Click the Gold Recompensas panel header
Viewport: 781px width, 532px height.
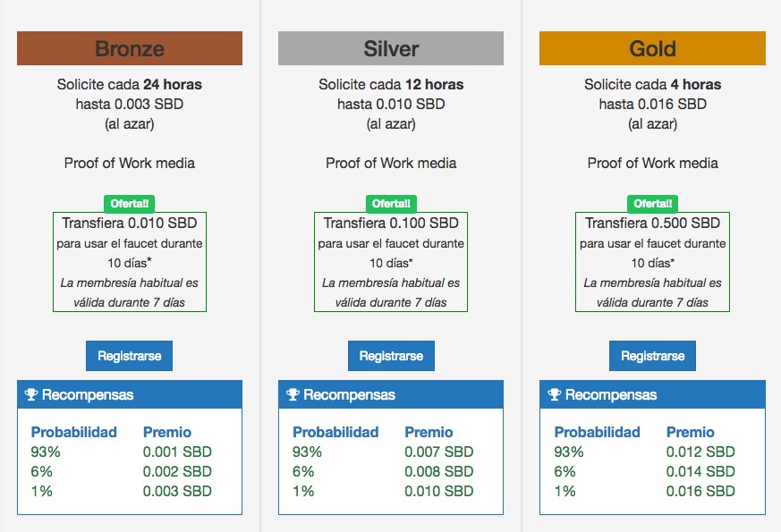pyautogui.click(x=652, y=394)
